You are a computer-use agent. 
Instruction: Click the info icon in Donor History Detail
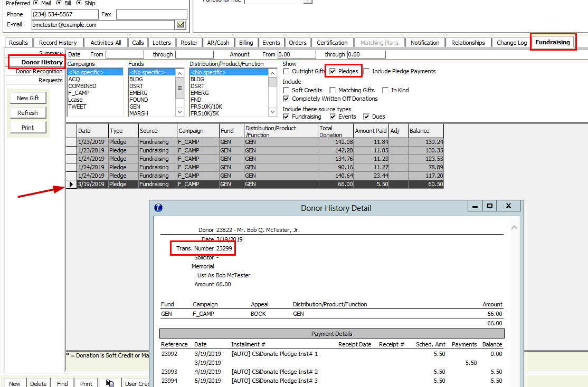(158, 208)
